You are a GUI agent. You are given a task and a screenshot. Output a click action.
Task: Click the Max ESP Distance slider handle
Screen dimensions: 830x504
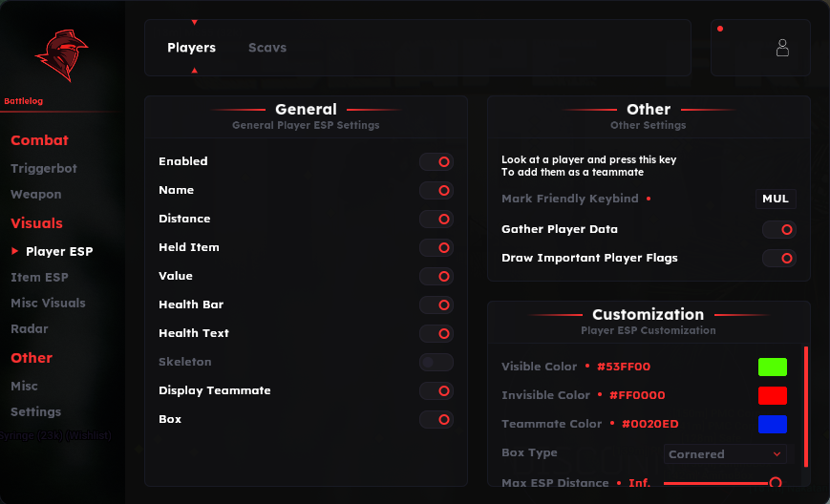(776, 482)
